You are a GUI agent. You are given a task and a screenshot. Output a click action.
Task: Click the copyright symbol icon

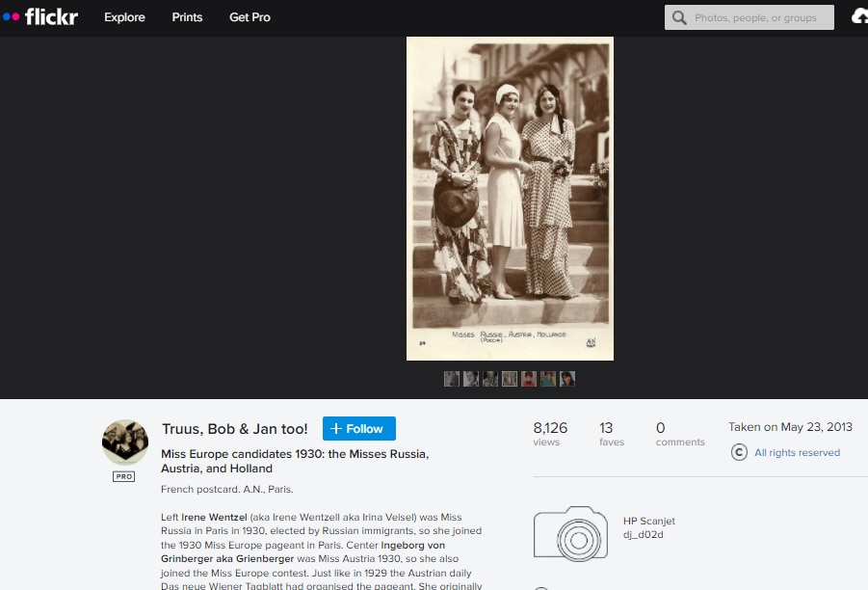click(739, 452)
